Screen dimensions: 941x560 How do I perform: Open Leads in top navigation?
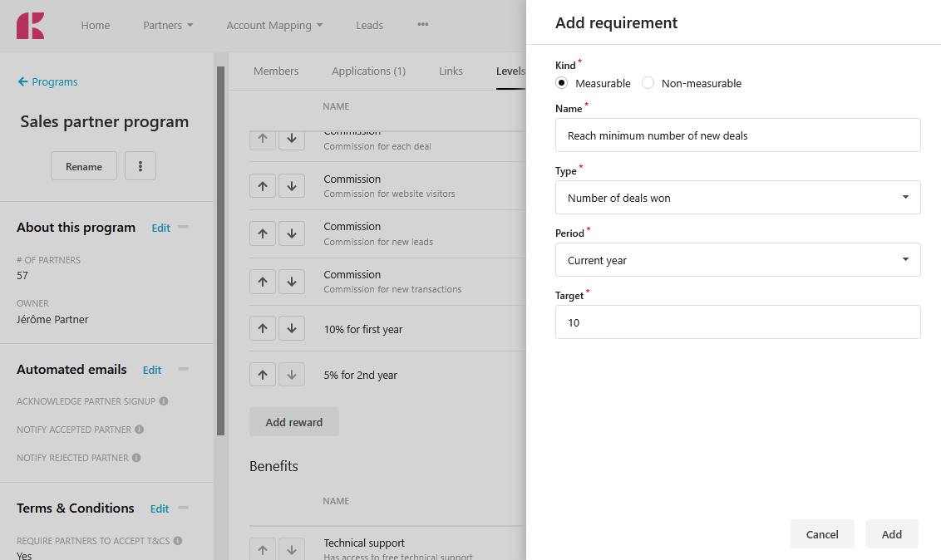pyautogui.click(x=370, y=25)
